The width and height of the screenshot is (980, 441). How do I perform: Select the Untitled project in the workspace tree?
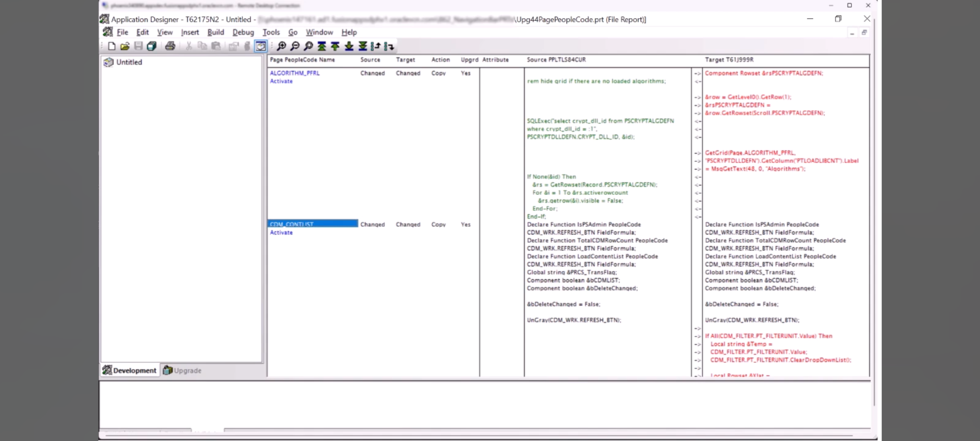pos(129,62)
